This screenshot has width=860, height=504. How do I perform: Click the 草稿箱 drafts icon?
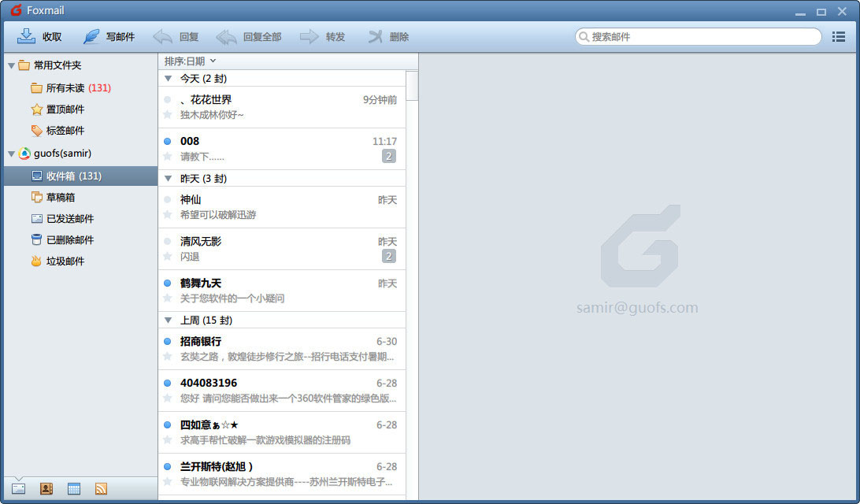(x=37, y=197)
